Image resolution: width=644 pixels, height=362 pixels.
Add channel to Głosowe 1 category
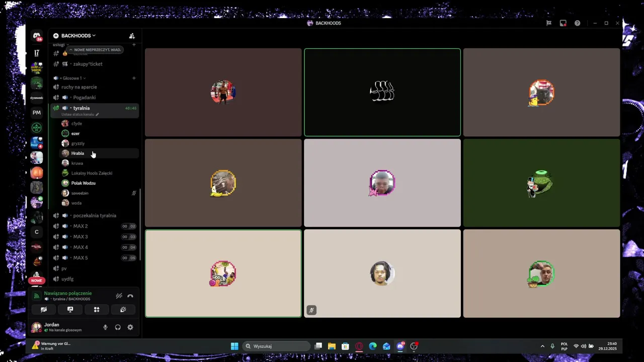[x=134, y=78]
